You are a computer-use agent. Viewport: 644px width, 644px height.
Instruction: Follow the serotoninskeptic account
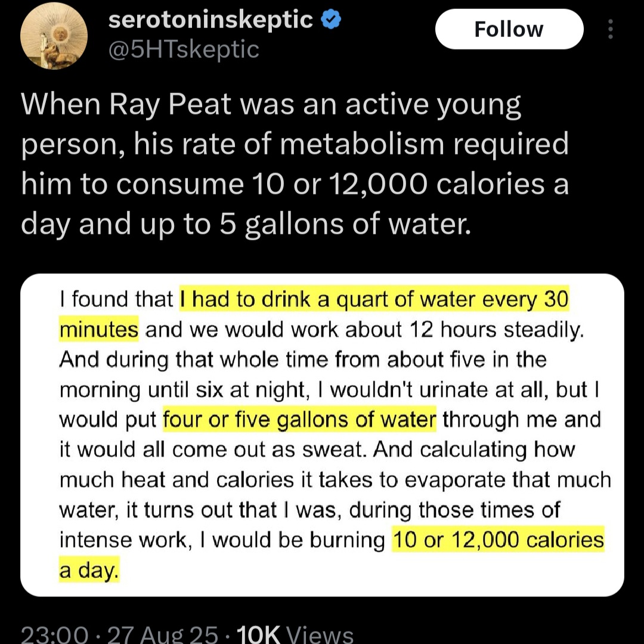pyautogui.click(x=509, y=29)
